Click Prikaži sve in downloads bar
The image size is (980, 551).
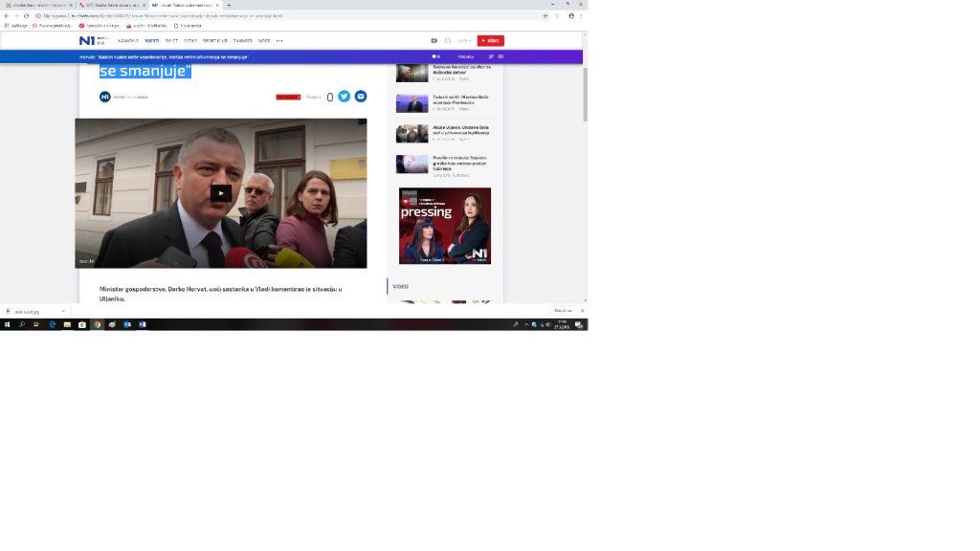[563, 311]
